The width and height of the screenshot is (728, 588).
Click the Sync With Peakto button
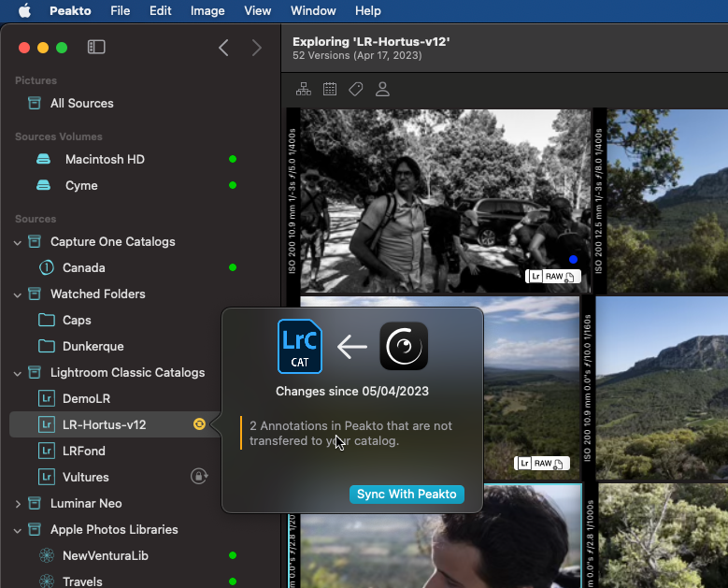407,495
